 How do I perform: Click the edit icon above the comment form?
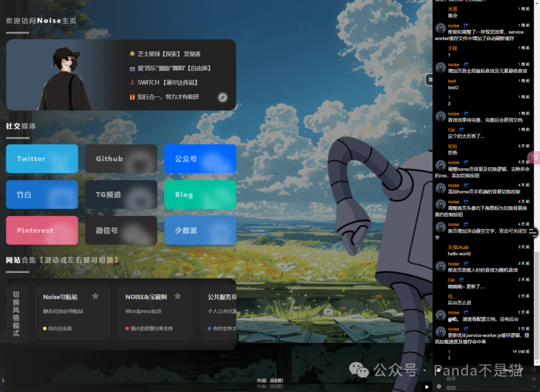click(x=520, y=369)
